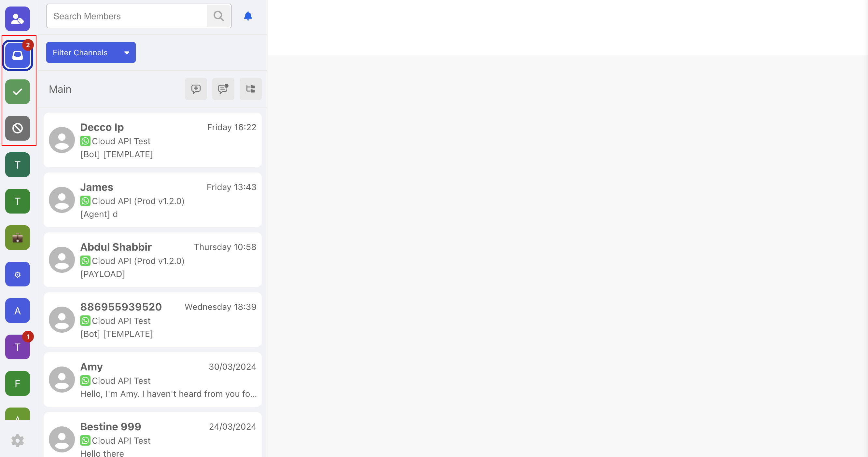Click the notification bell icon
The image size is (868, 457).
[x=248, y=16]
